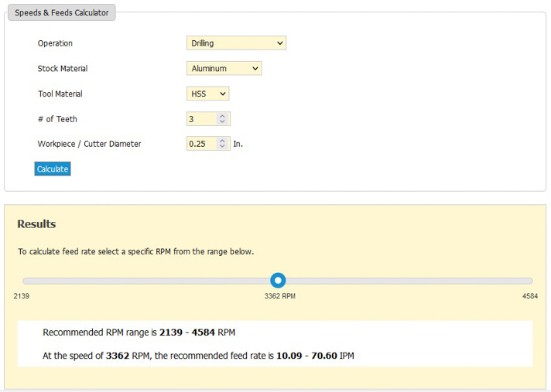Click the Tool Material field label
Image resolution: width=551 pixels, height=392 pixels.
(60, 94)
